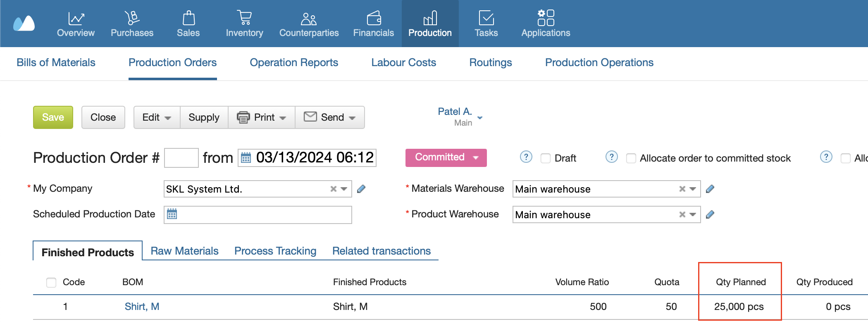
Task: Edit My Company with pencil icon
Action: pyautogui.click(x=361, y=189)
